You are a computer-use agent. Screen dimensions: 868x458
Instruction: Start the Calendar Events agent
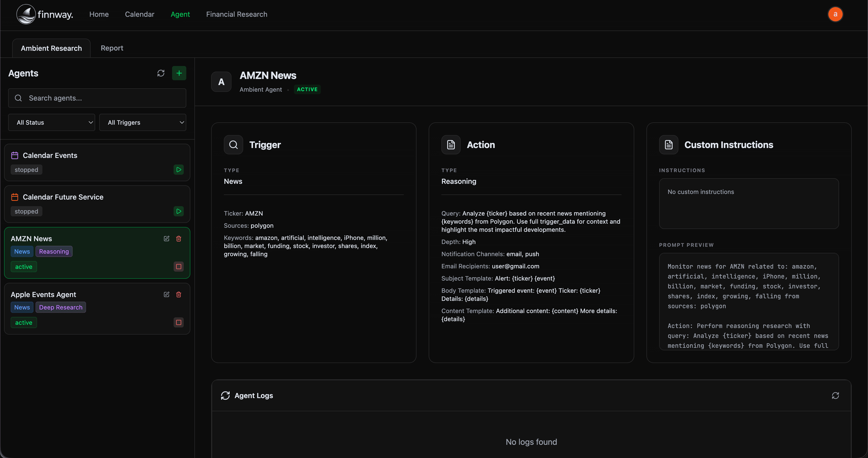(179, 170)
